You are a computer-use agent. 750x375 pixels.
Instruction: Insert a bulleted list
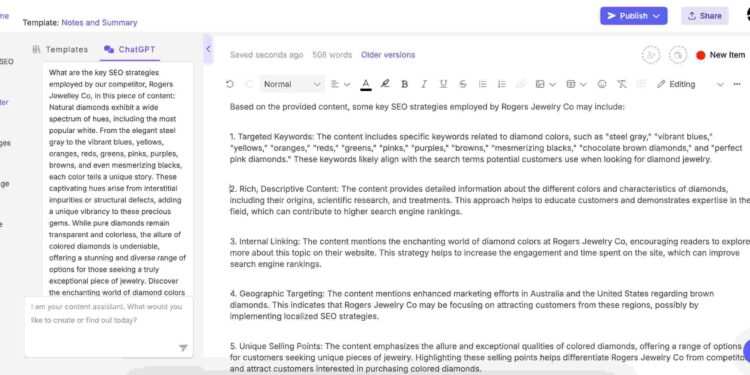(x=483, y=84)
